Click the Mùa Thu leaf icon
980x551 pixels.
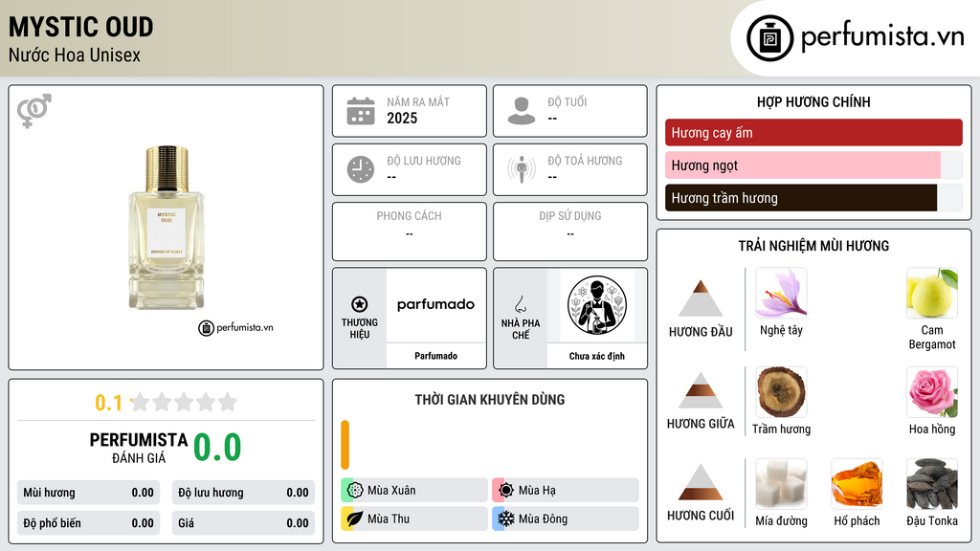tap(355, 518)
